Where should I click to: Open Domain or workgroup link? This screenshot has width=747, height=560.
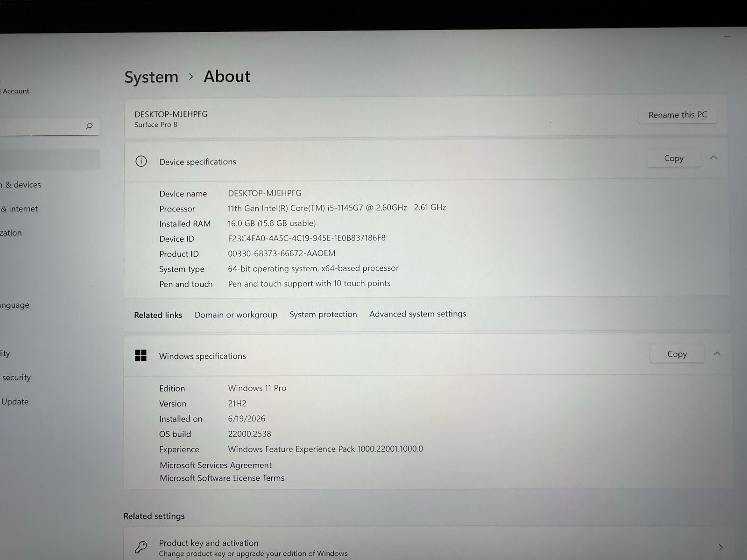coord(236,315)
